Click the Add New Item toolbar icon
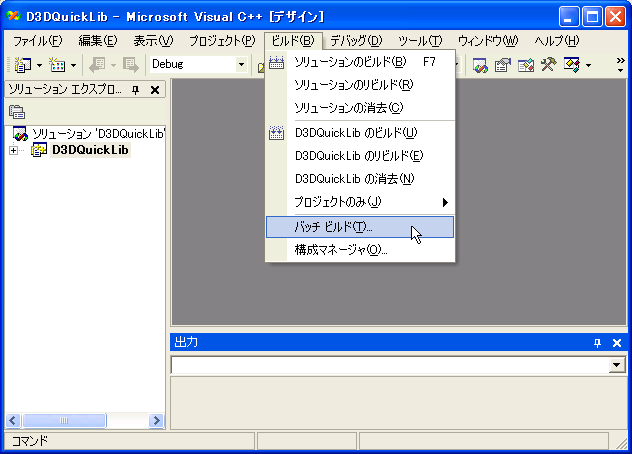 click(56, 65)
